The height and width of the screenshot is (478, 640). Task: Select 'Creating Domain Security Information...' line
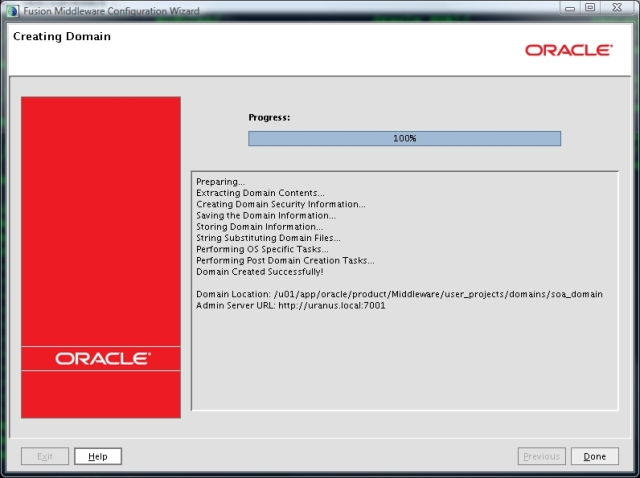[x=281, y=204]
